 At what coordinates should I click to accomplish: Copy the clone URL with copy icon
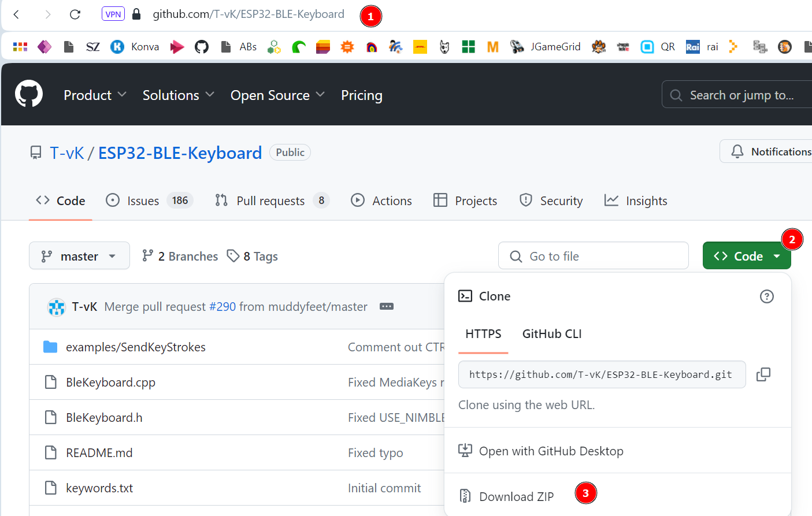763,374
